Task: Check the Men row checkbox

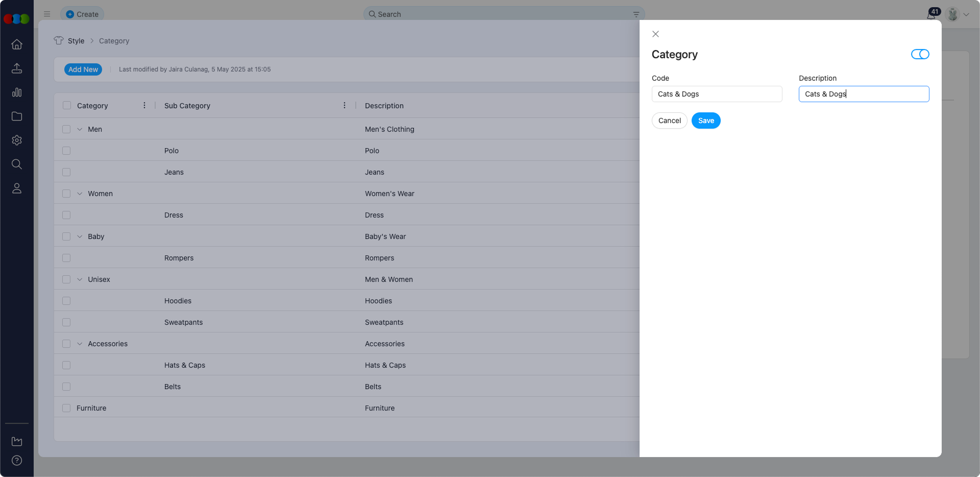Action: click(x=66, y=129)
